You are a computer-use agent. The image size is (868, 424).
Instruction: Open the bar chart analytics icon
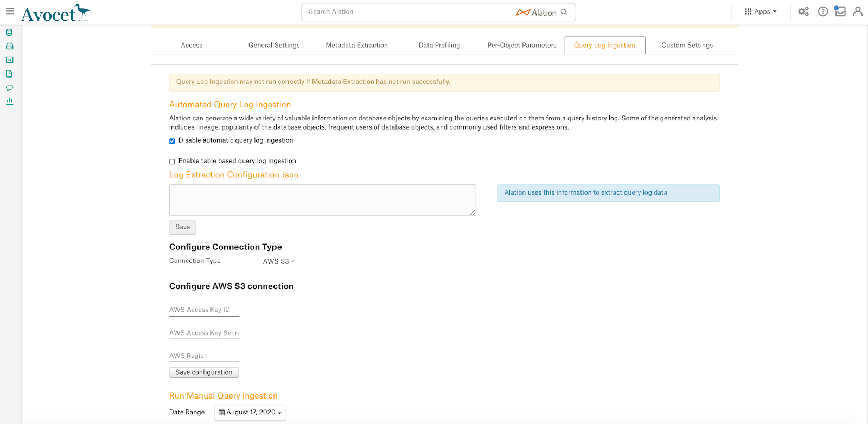coord(9,101)
